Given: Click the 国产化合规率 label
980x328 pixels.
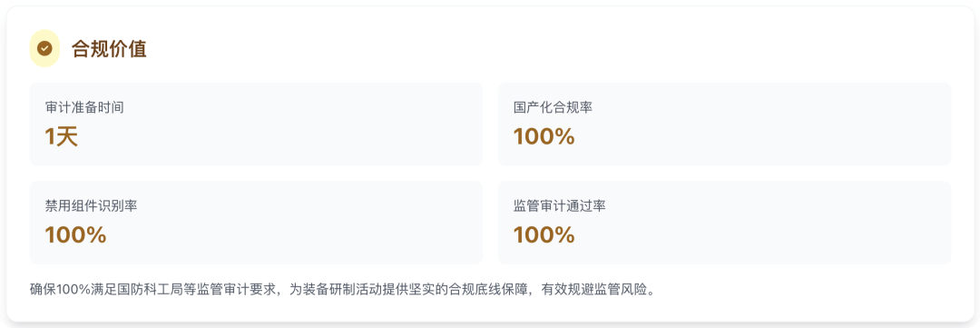Looking at the screenshot, I should (553, 107).
